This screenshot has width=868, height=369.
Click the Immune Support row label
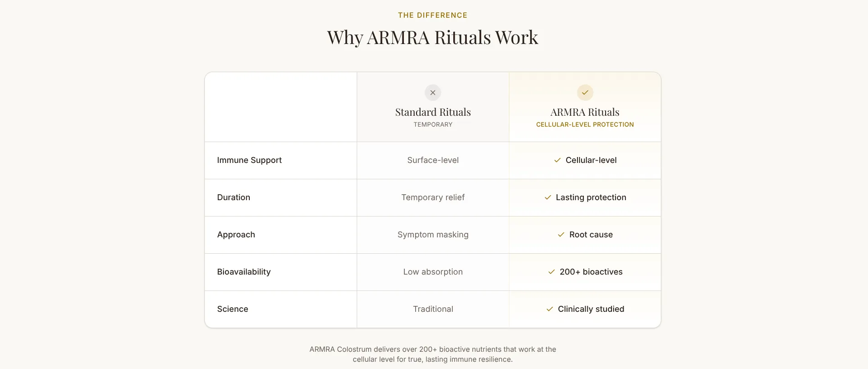point(249,160)
